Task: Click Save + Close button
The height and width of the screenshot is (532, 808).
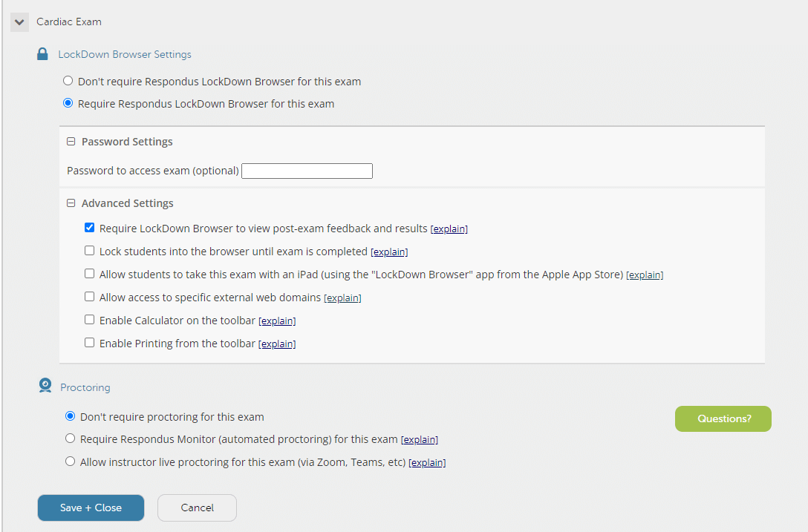Action: pyautogui.click(x=91, y=508)
